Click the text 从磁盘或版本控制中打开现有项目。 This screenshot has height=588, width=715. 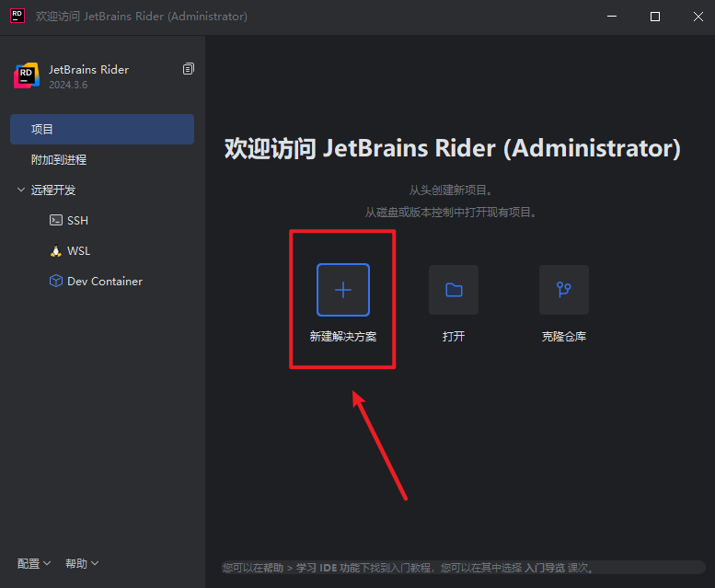(451, 213)
